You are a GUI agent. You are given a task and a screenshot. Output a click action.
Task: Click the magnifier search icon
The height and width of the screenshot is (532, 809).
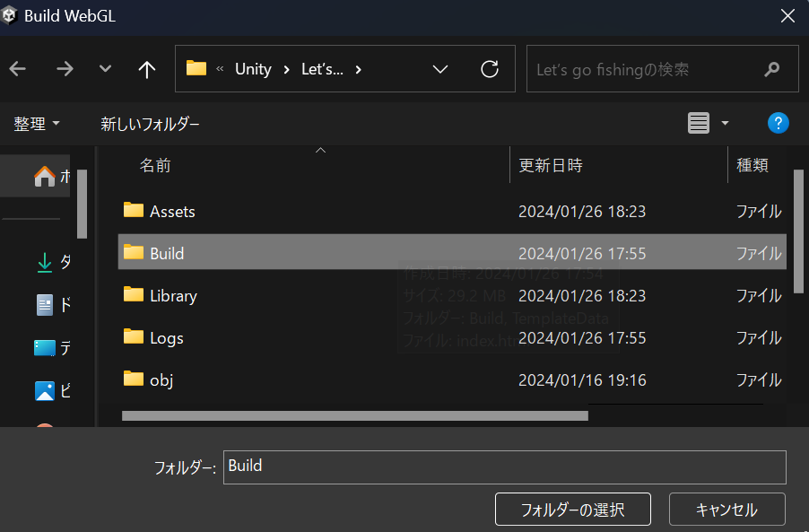pyautogui.click(x=772, y=68)
